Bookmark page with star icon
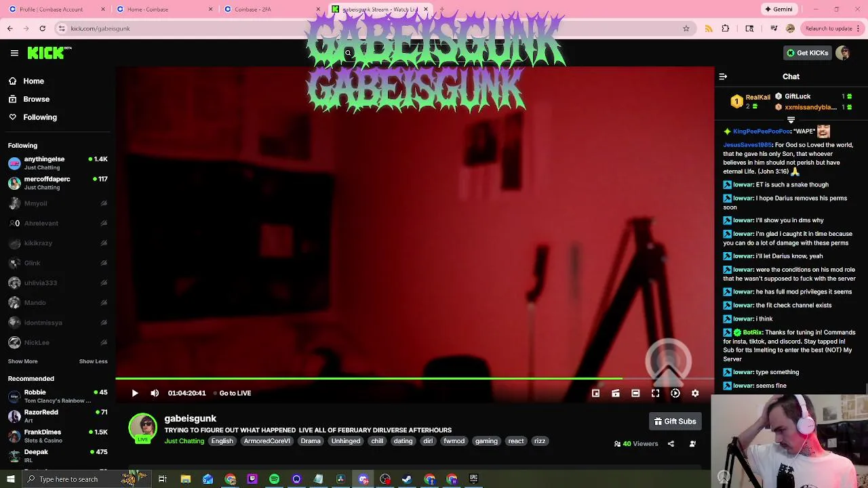The image size is (868, 488). click(x=686, y=28)
